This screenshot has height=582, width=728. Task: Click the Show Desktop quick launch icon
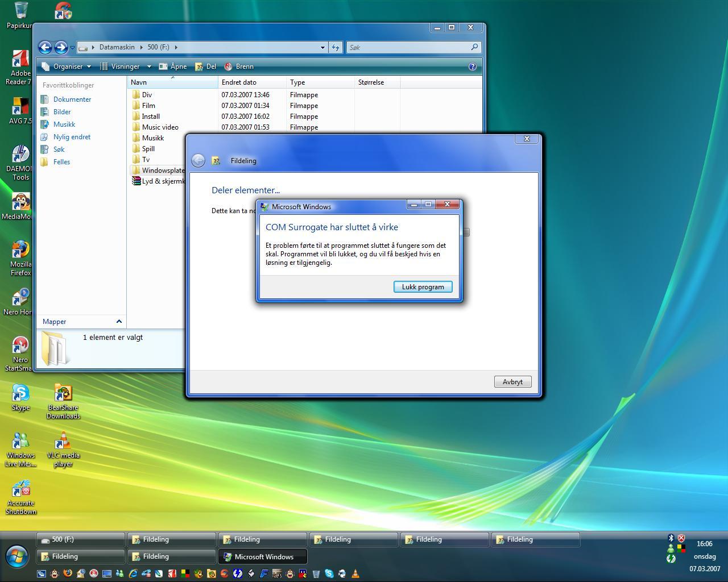click(x=42, y=573)
